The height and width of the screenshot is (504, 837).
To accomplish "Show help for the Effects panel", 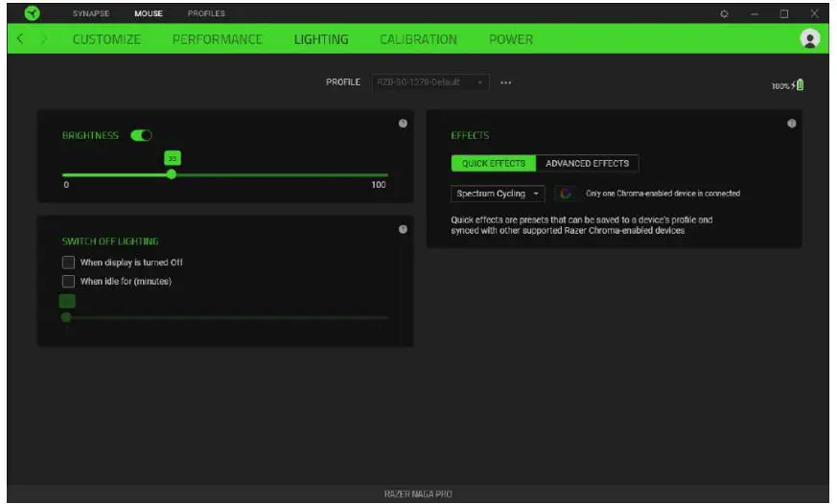I will point(792,124).
